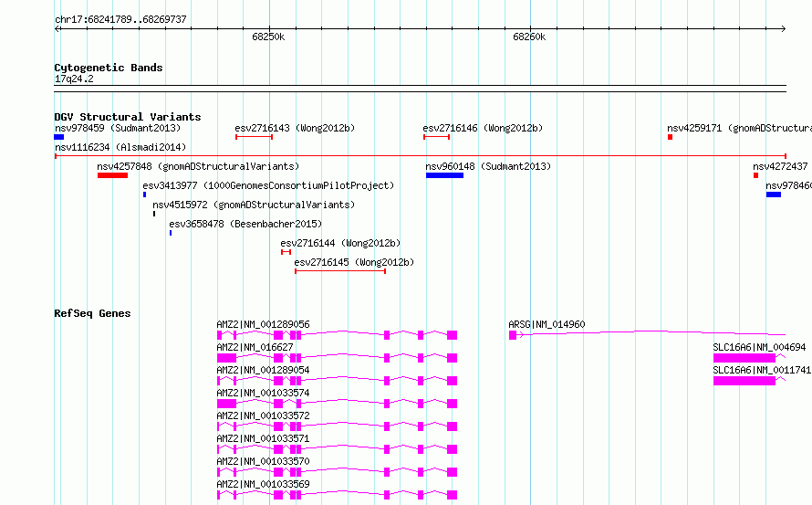
Task: Click the blue nsv978459 variant bar
Action: tap(59, 137)
